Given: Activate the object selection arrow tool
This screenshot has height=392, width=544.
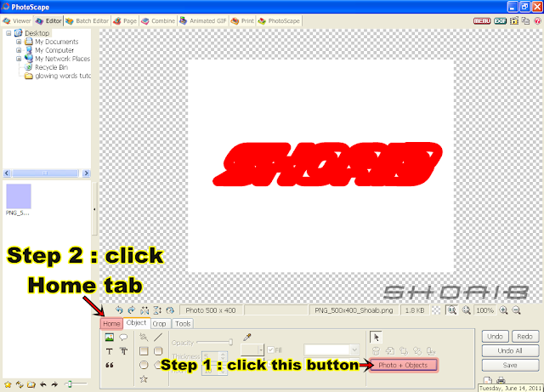Looking at the screenshot, I should click(376, 337).
